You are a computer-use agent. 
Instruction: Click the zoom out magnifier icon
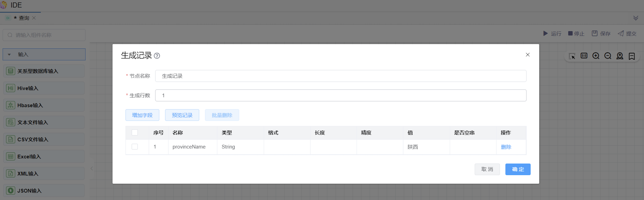(608, 56)
